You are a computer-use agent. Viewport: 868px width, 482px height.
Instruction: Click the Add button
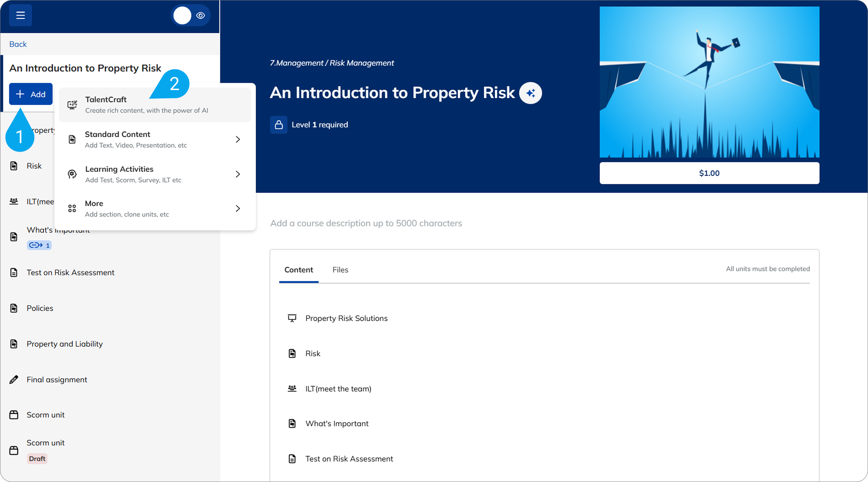click(x=31, y=94)
